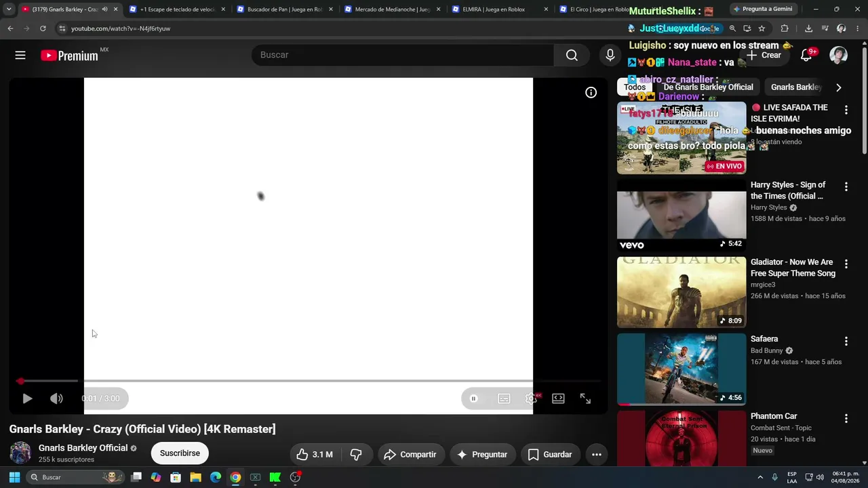Show video info card icon
Screen dimensions: 868x488
click(591, 93)
